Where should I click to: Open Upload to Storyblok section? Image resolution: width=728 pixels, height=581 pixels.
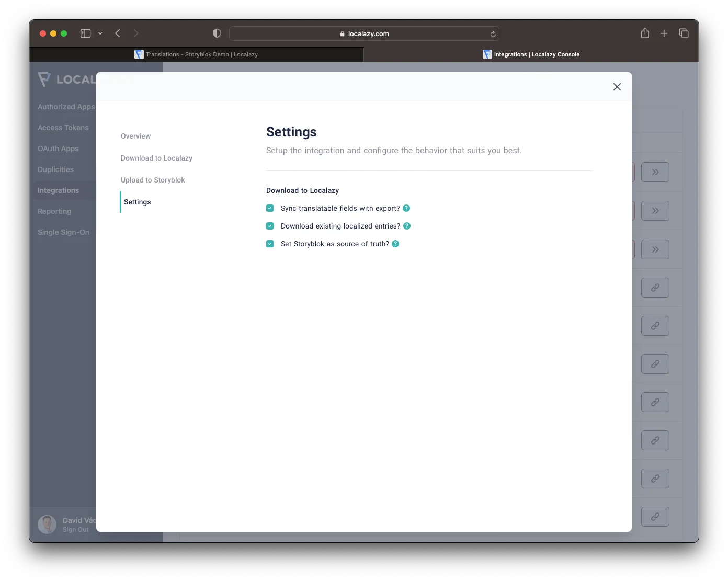pyautogui.click(x=153, y=180)
